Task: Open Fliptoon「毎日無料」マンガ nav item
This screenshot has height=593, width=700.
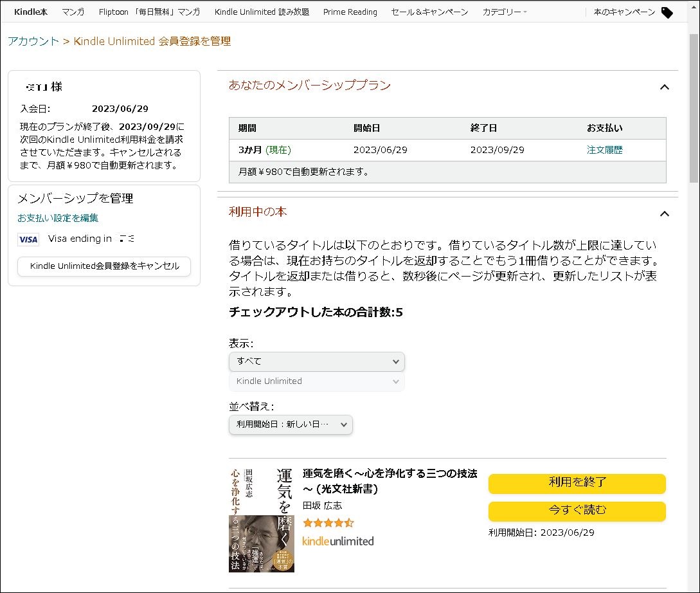Action: (x=149, y=12)
